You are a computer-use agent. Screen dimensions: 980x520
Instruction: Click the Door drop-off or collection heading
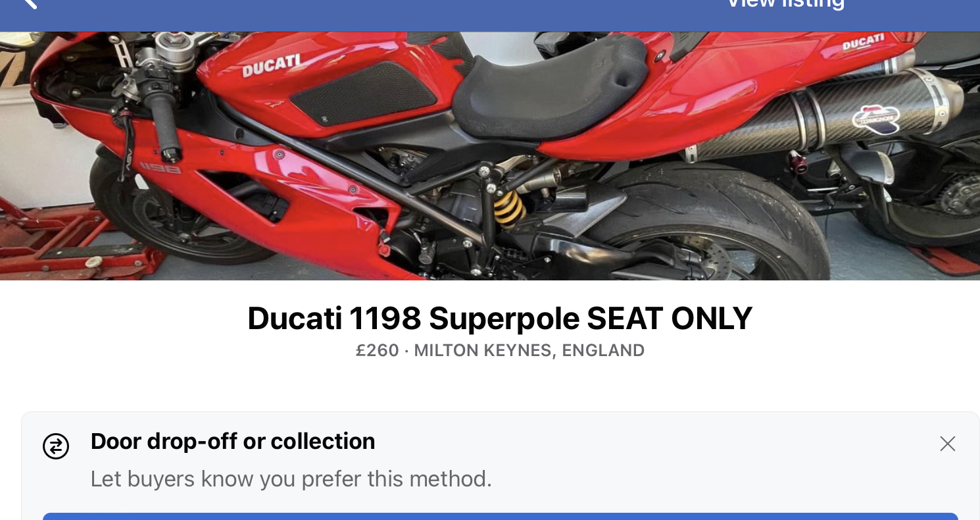click(x=233, y=441)
